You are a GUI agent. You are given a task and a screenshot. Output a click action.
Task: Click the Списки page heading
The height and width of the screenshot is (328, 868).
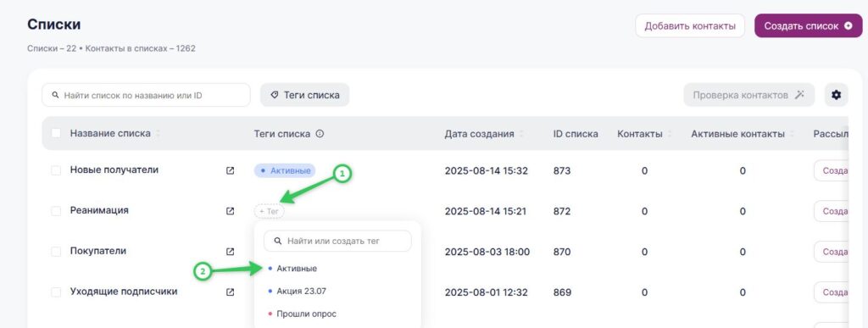pyautogui.click(x=53, y=25)
